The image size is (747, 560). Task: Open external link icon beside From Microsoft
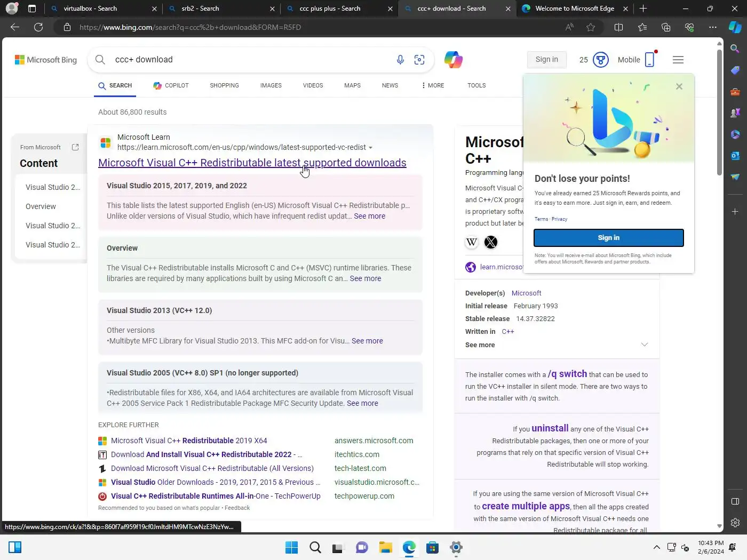pos(75,147)
